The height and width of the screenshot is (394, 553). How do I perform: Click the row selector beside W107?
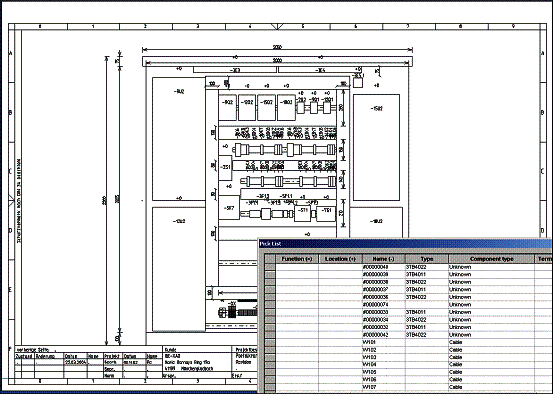(270, 387)
